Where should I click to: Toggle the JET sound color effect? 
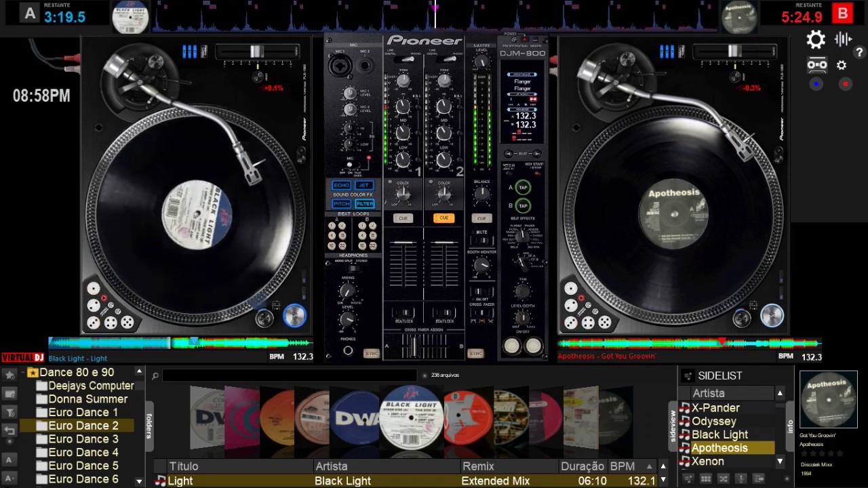tap(364, 185)
